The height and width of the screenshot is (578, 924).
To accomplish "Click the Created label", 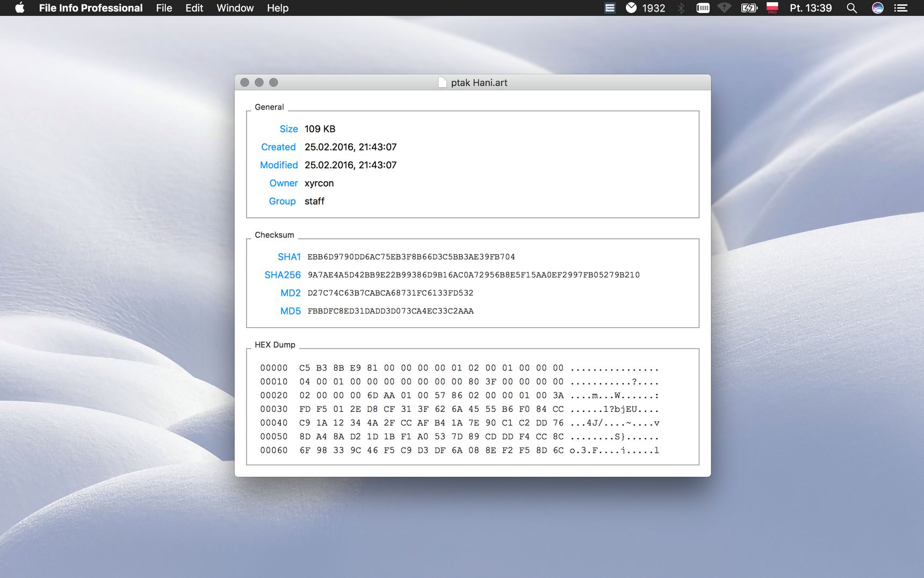I will (x=278, y=147).
